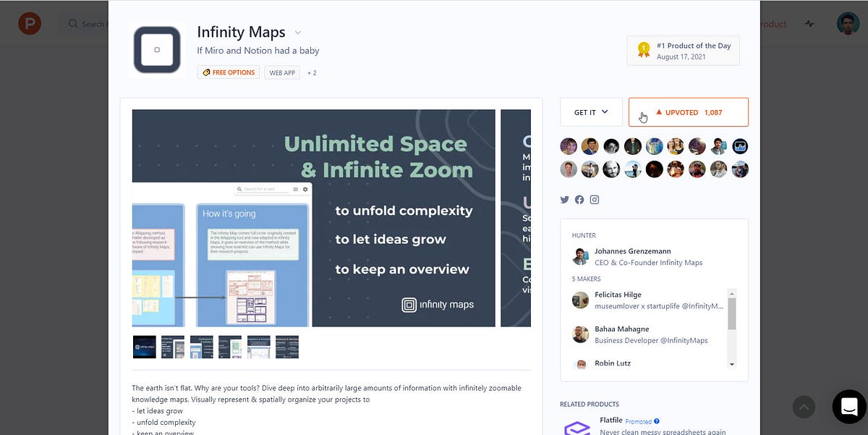Click the RELATED PRODUCTS heading

click(x=590, y=404)
